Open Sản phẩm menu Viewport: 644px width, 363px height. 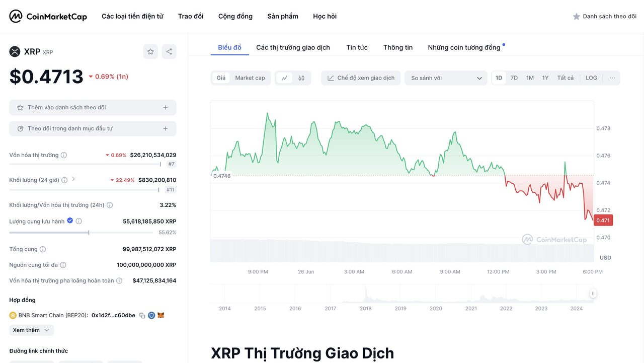tap(283, 17)
